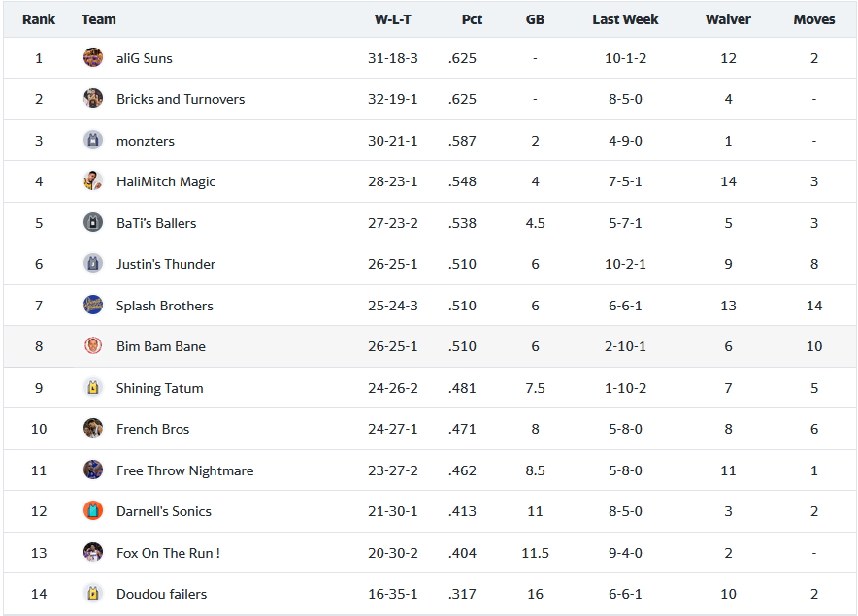This screenshot has height=616, width=858.
Task: Open Doudou failers team page
Action: (x=161, y=594)
